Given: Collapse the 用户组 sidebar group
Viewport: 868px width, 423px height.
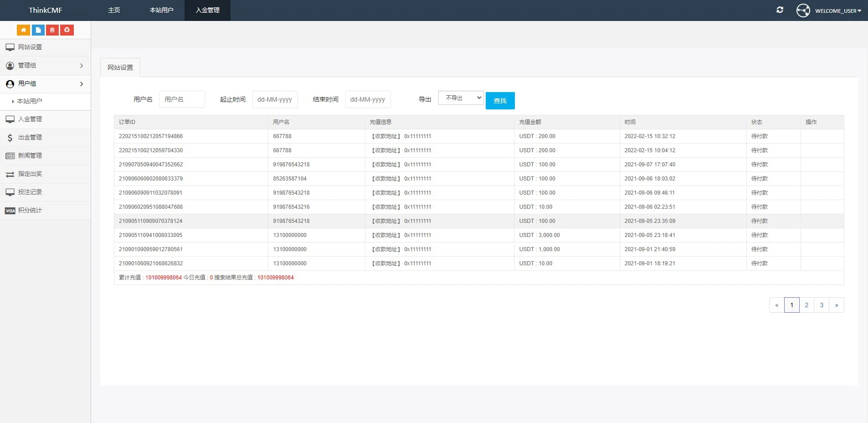Looking at the screenshot, I should (x=45, y=84).
